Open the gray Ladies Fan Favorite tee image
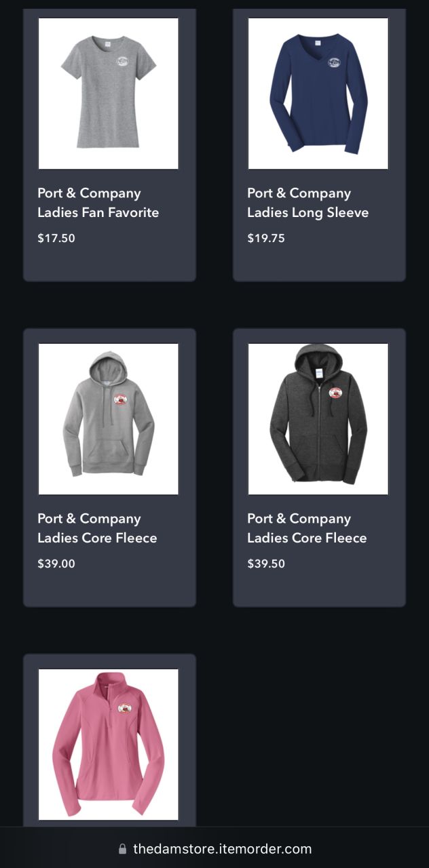Viewport: 429px width, 868px height. click(x=109, y=94)
